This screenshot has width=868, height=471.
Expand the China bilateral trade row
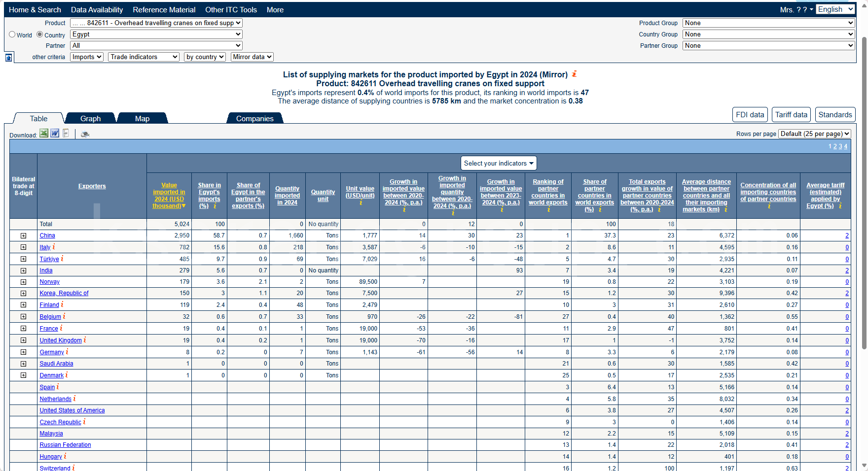[x=23, y=235]
